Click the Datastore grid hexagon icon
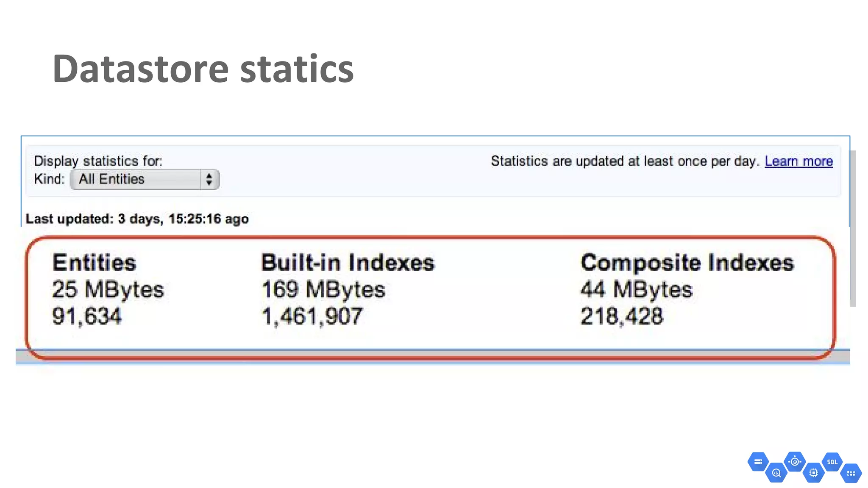 pos(851,473)
